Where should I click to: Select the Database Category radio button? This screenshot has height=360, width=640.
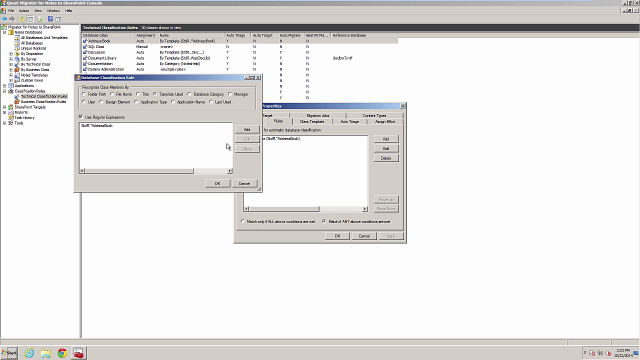[189, 94]
